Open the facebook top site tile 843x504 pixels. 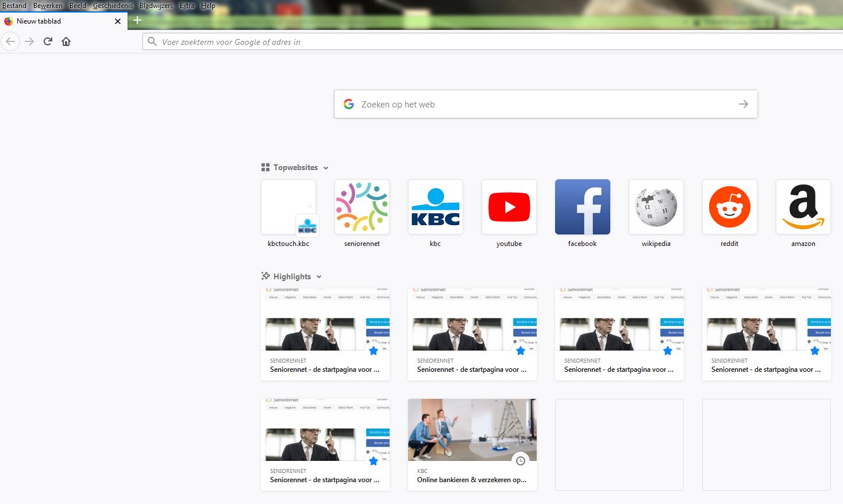(583, 207)
